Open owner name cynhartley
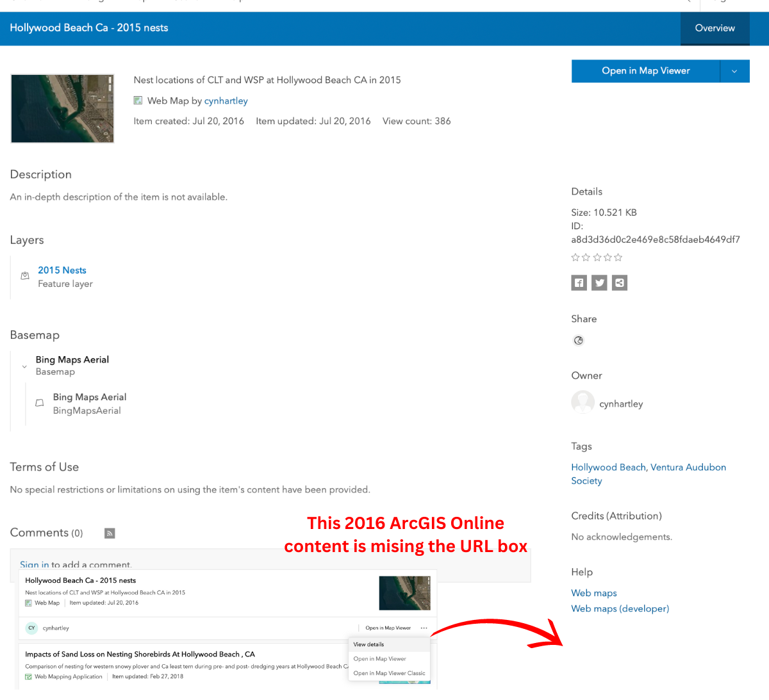The height and width of the screenshot is (700, 769). pyautogui.click(x=621, y=404)
